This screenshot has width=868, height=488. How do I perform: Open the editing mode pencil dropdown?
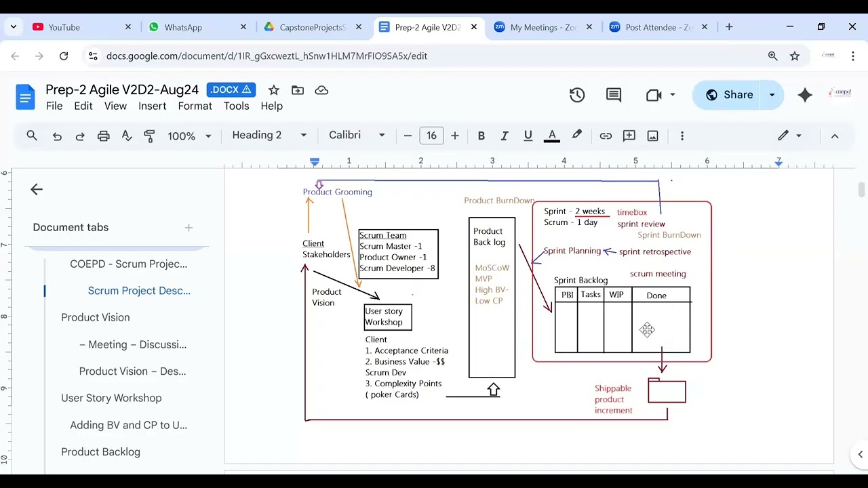[x=790, y=136]
